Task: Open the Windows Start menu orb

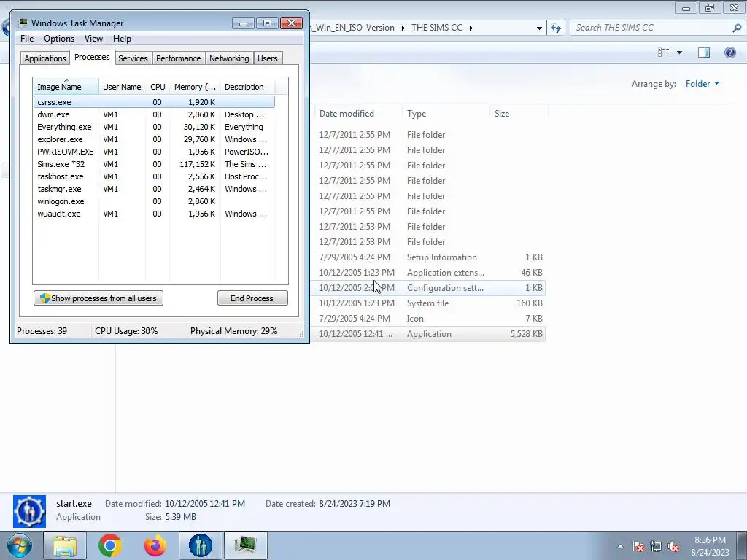Action: click(19, 545)
